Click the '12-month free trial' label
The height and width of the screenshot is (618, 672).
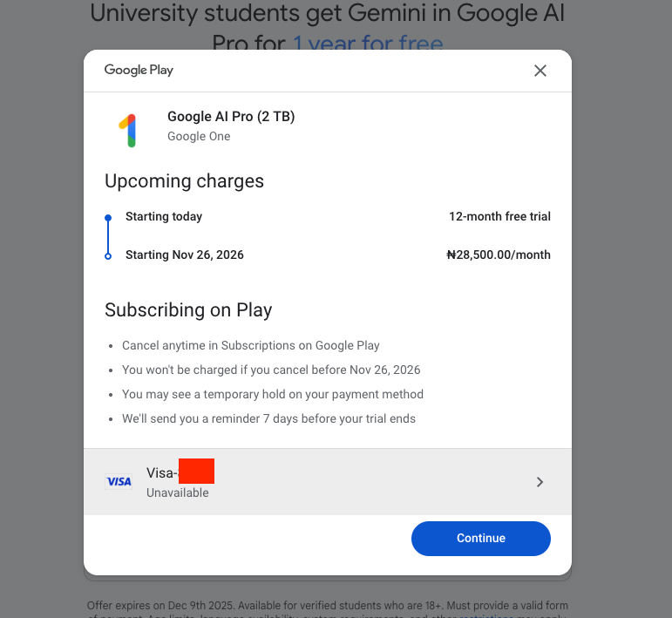pos(499,216)
